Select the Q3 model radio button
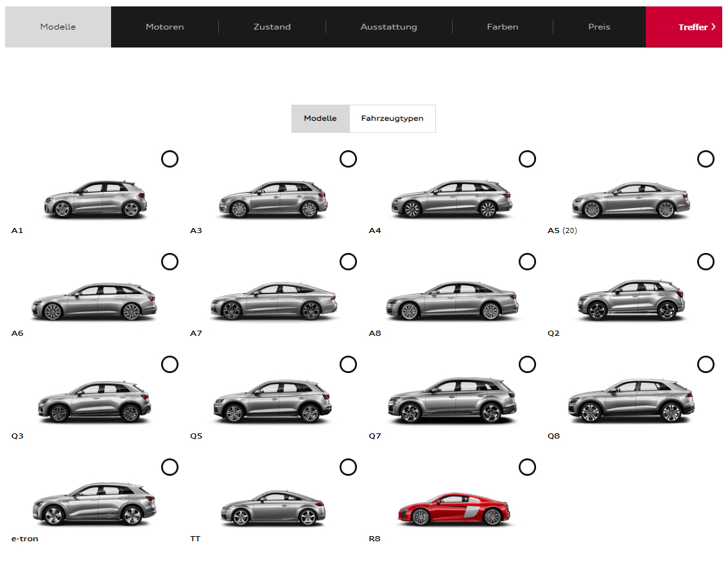The image size is (728, 565). click(169, 365)
